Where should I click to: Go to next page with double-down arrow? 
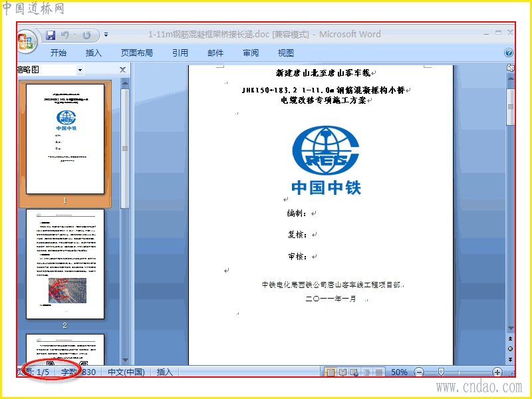[510, 359]
